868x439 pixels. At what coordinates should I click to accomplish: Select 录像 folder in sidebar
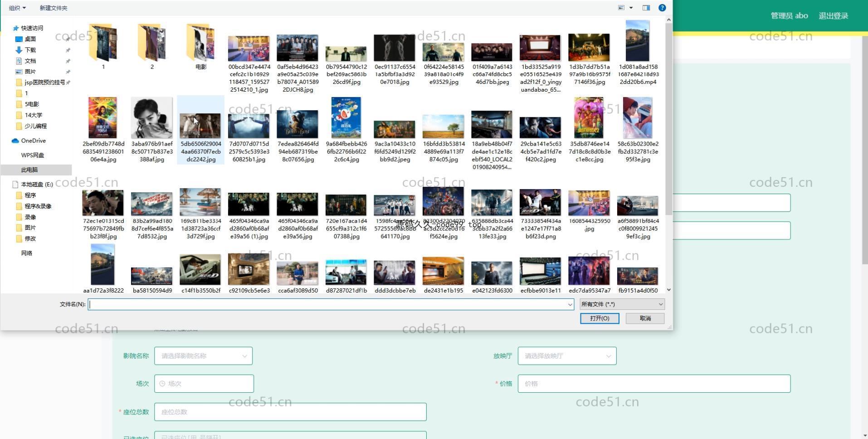pos(30,217)
